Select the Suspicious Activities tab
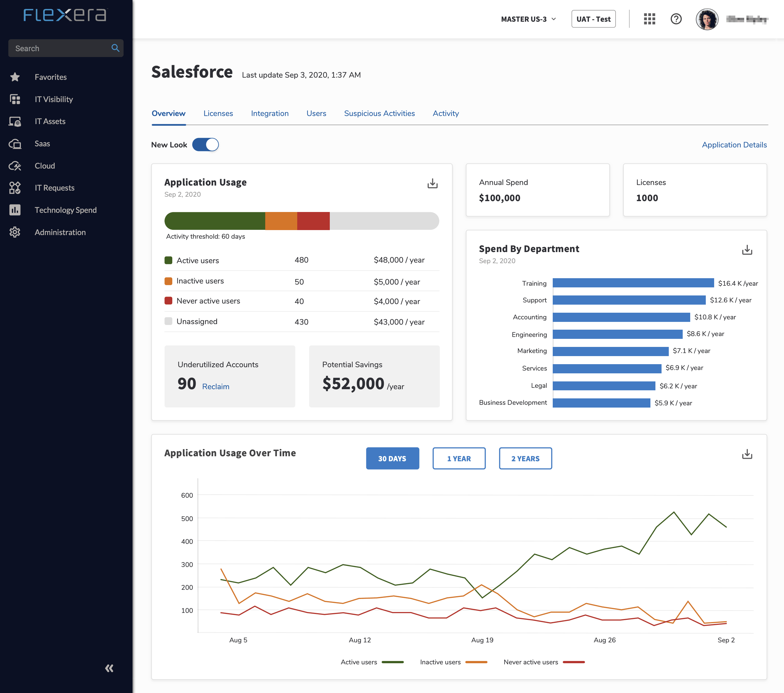784x693 pixels. point(379,114)
